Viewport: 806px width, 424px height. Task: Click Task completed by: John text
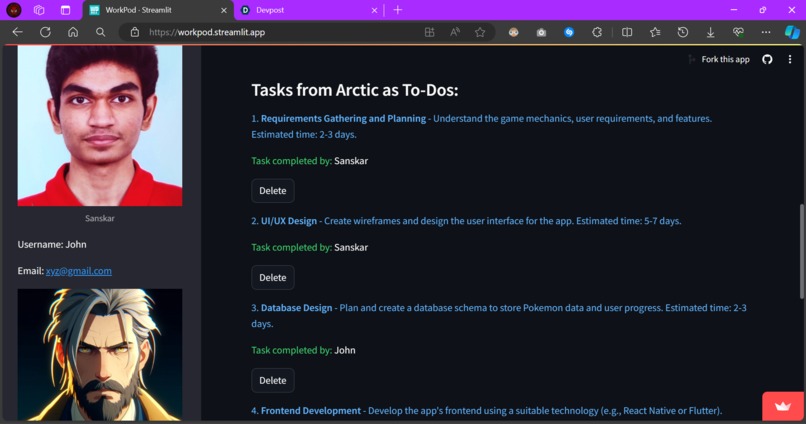(303, 351)
